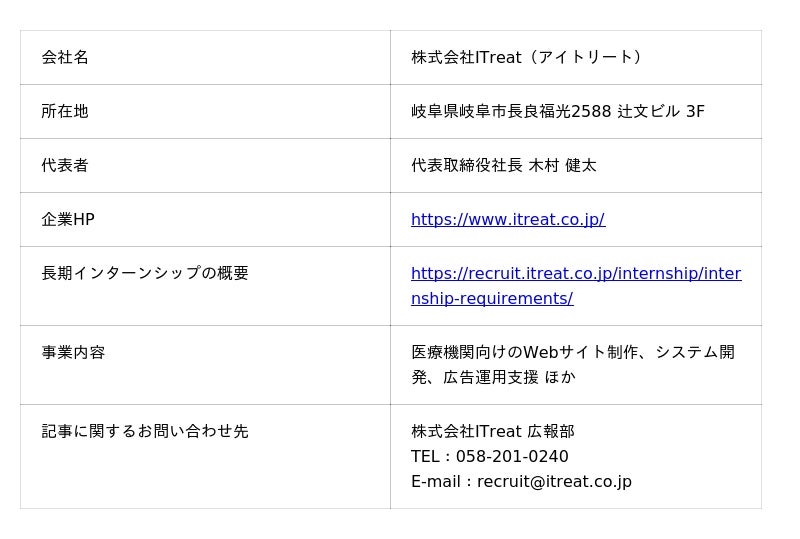The height and width of the screenshot is (539, 800).
Task: Click the 辻文ビル 3F building text
Action: point(661,111)
